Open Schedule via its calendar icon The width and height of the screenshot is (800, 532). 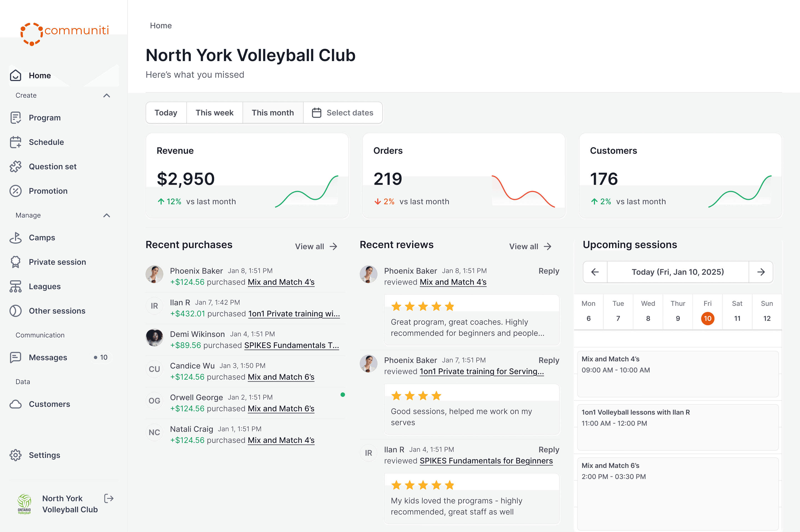coord(16,142)
